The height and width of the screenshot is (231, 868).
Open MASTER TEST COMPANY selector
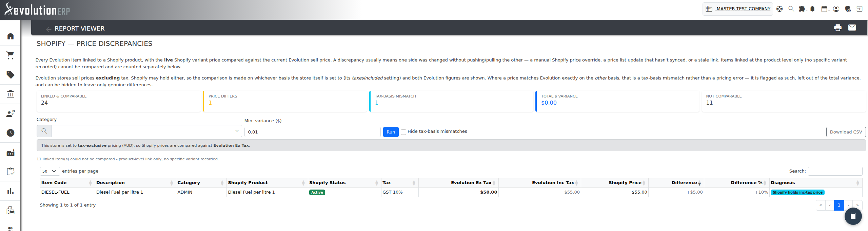pyautogui.click(x=738, y=9)
